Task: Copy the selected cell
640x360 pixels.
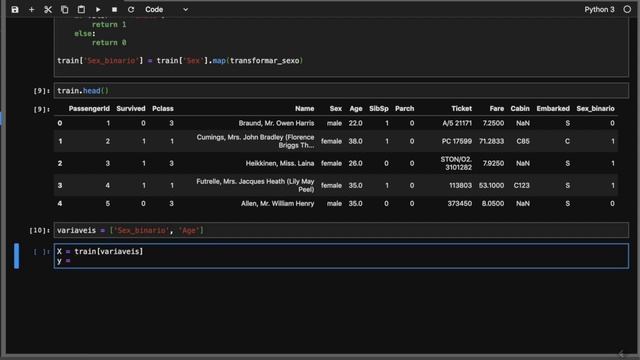Action: coord(64,9)
